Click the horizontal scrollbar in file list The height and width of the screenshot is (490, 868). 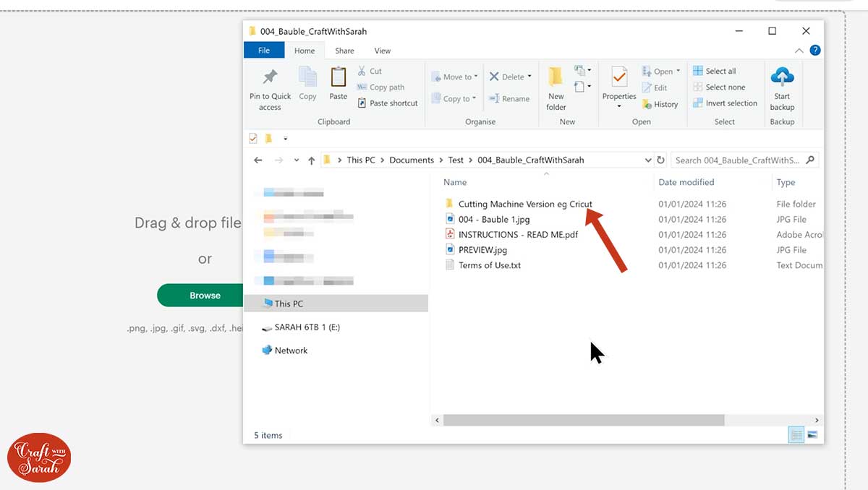click(x=584, y=420)
